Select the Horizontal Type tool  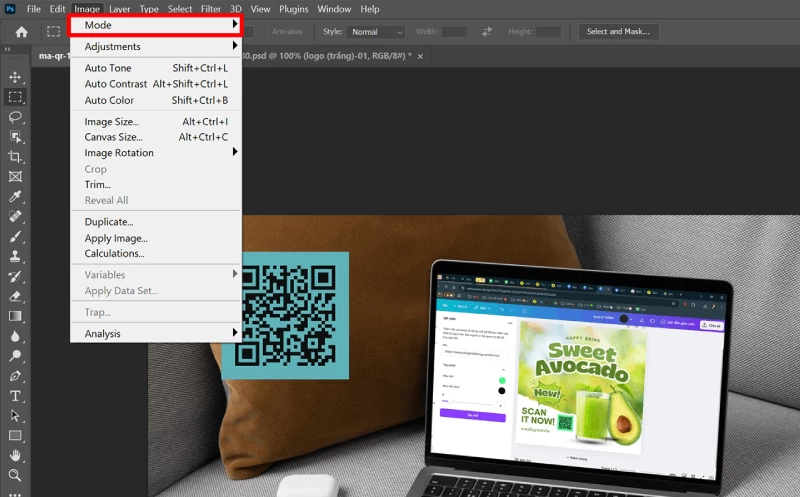point(15,396)
